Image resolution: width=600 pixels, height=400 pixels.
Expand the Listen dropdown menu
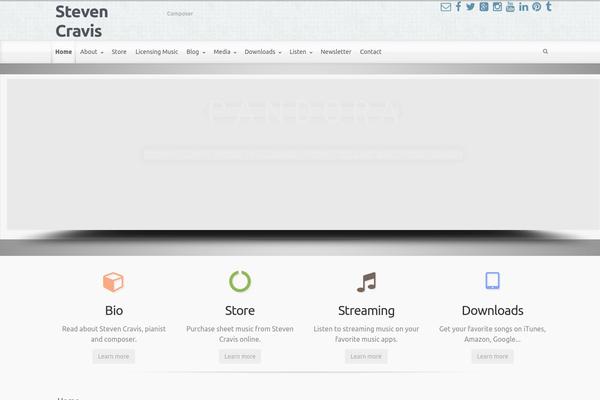[301, 52]
